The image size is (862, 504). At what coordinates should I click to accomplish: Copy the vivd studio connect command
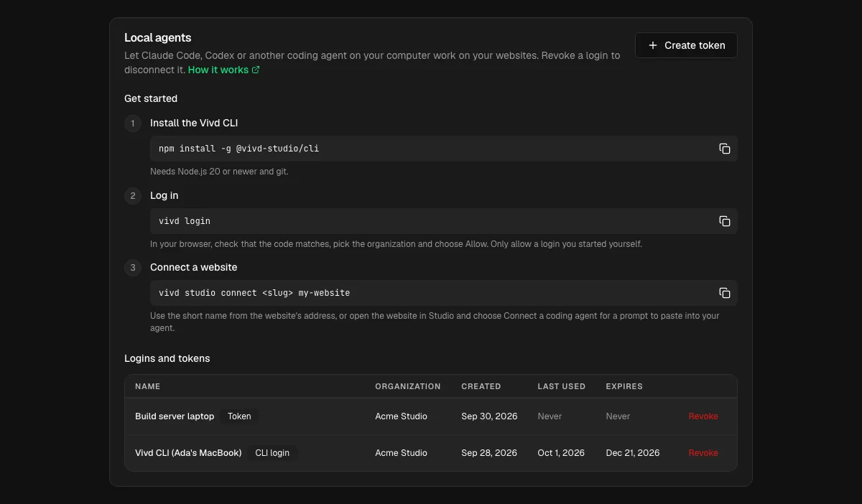pyautogui.click(x=725, y=293)
